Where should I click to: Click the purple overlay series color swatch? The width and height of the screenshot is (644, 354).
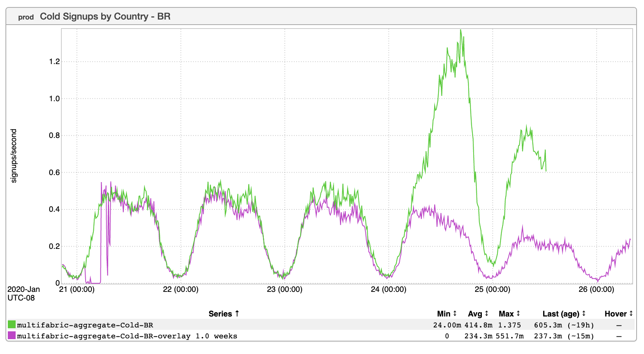click(12, 336)
